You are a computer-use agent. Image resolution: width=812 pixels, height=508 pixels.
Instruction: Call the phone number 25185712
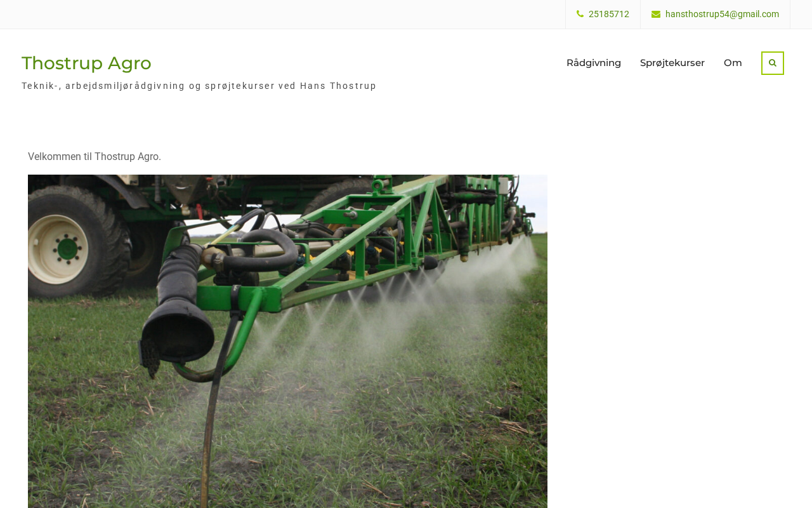pyautogui.click(x=609, y=14)
